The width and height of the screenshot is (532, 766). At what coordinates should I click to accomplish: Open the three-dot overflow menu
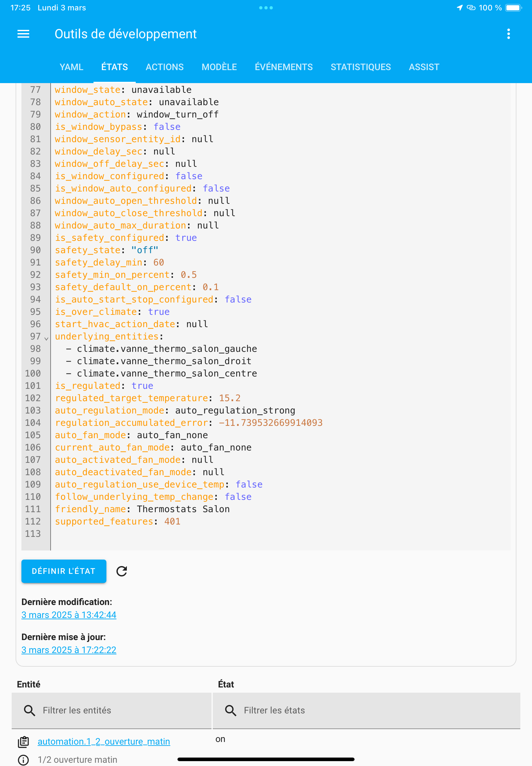click(x=508, y=34)
